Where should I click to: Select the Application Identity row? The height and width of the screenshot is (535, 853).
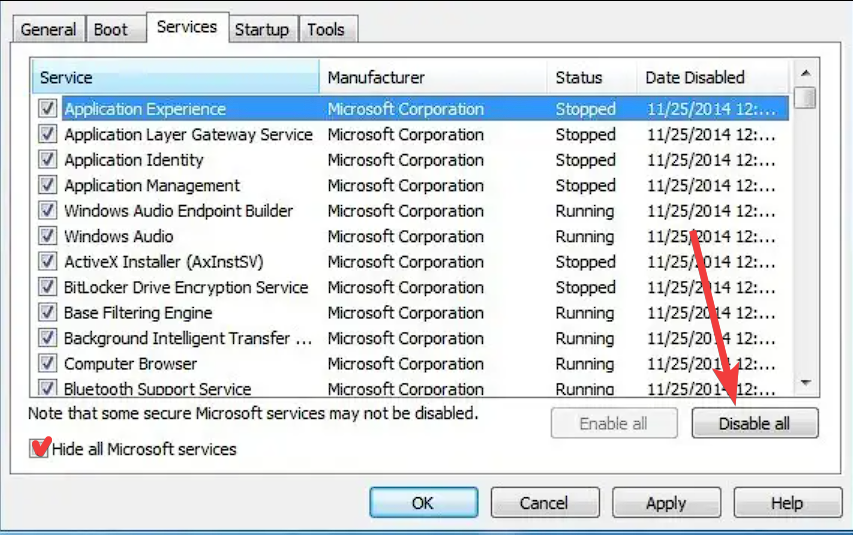click(x=134, y=160)
